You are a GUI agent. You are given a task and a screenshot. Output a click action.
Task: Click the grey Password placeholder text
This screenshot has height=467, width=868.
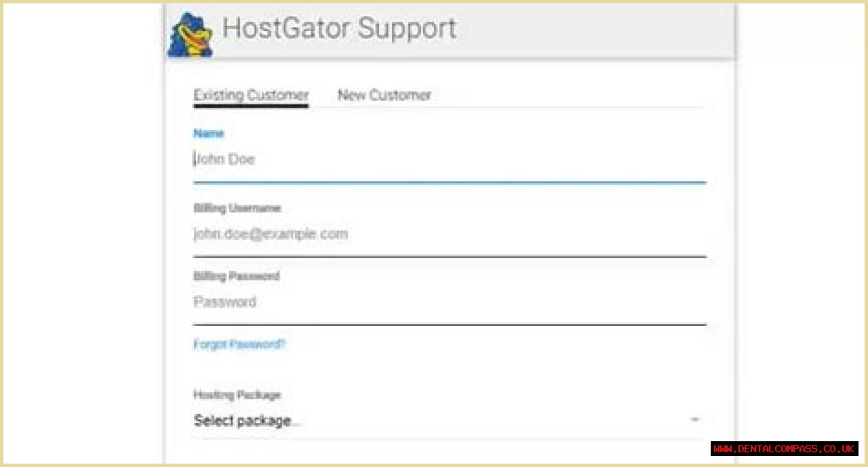[225, 302]
